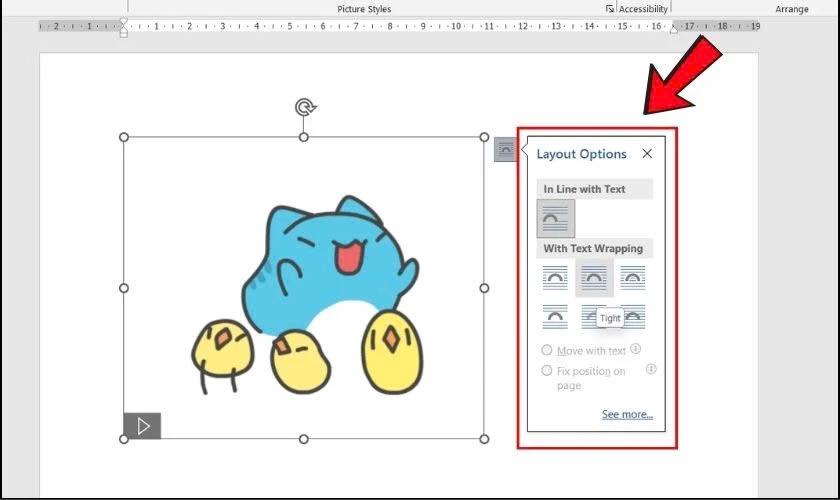This screenshot has width=840, height=500.
Task: Select the Move with text radio button
Action: pos(546,350)
